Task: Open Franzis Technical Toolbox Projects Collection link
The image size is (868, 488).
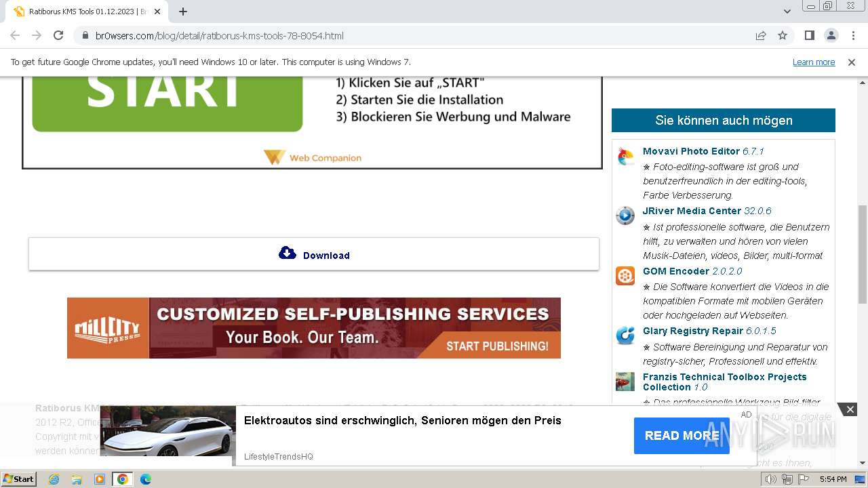Action: tap(724, 382)
